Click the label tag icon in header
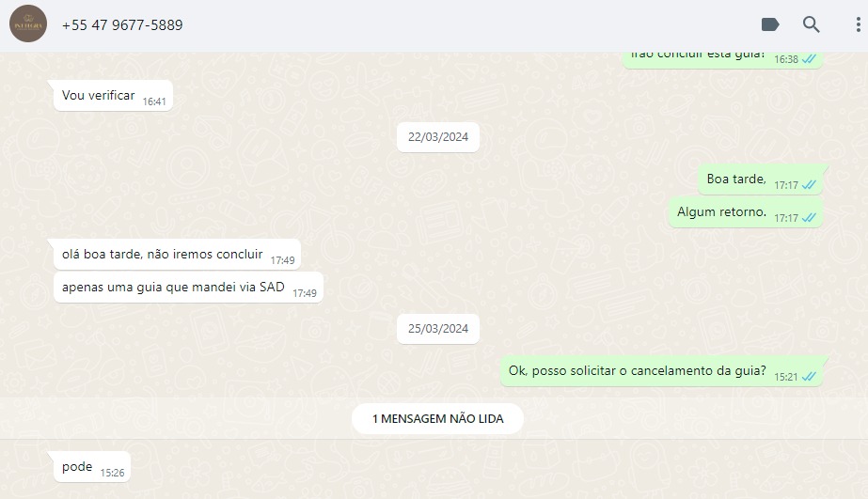The image size is (868, 499). click(770, 24)
